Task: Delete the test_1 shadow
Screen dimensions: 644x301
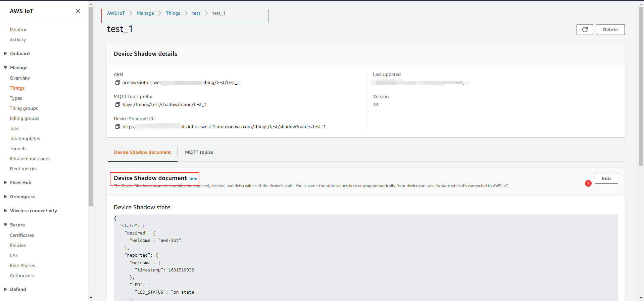Action: coord(610,30)
